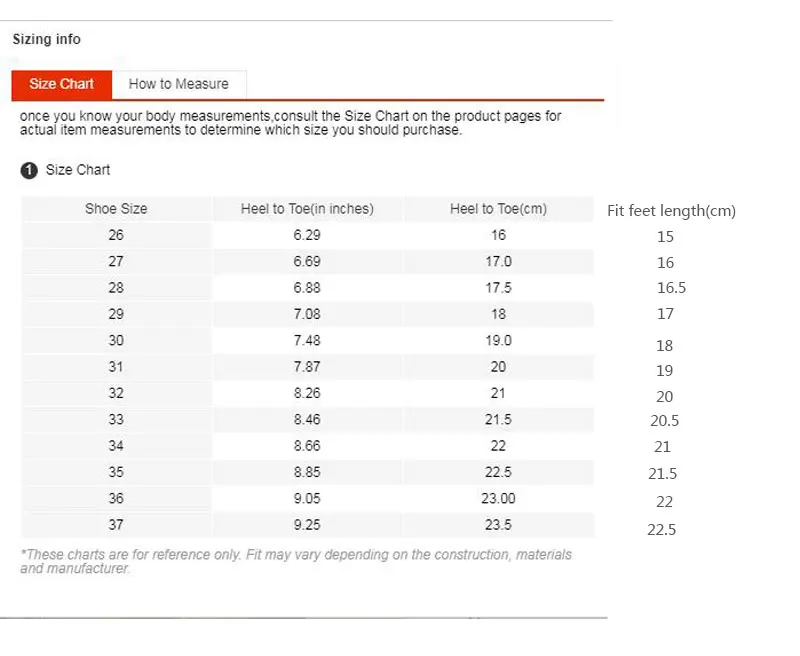Screen dimensions: 800x656
Task: Select shoe size 37 row label
Action: pos(116,524)
